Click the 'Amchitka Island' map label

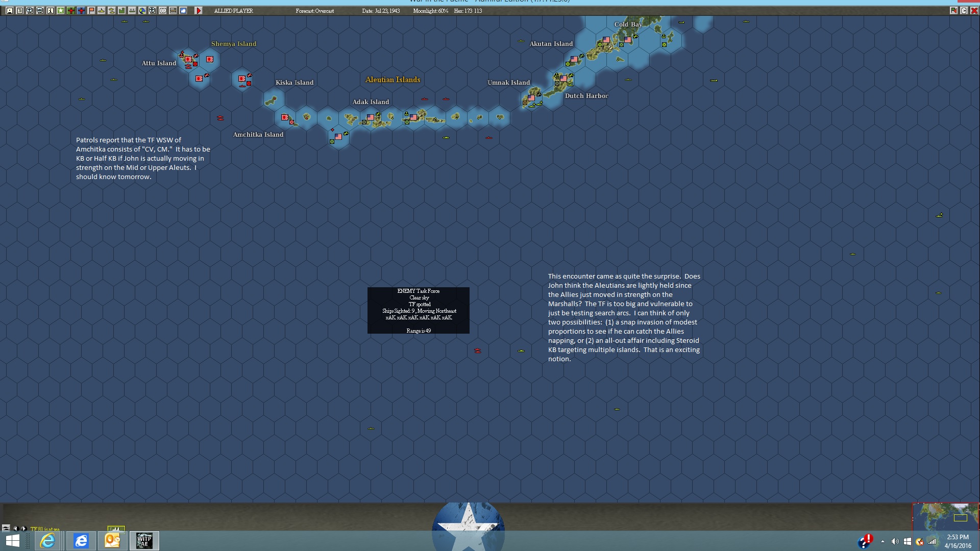click(x=258, y=135)
